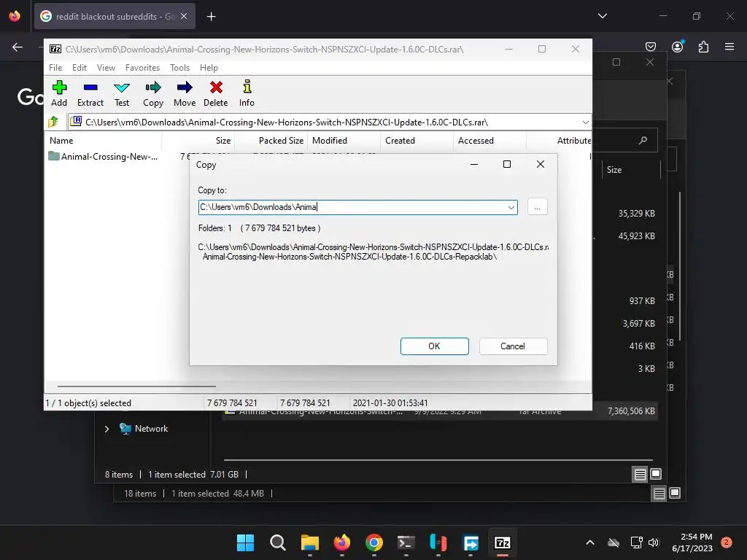Click the browse (...) button in Copy dialog
Image resolution: width=747 pixels, height=560 pixels.
click(x=538, y=207)
